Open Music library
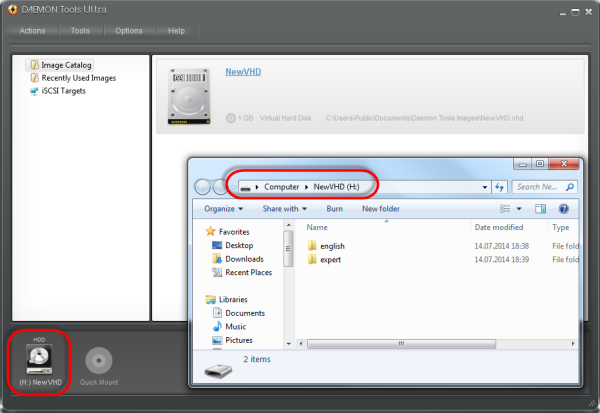Viewport: 600px width, 413px height. [x=235, y=327]
